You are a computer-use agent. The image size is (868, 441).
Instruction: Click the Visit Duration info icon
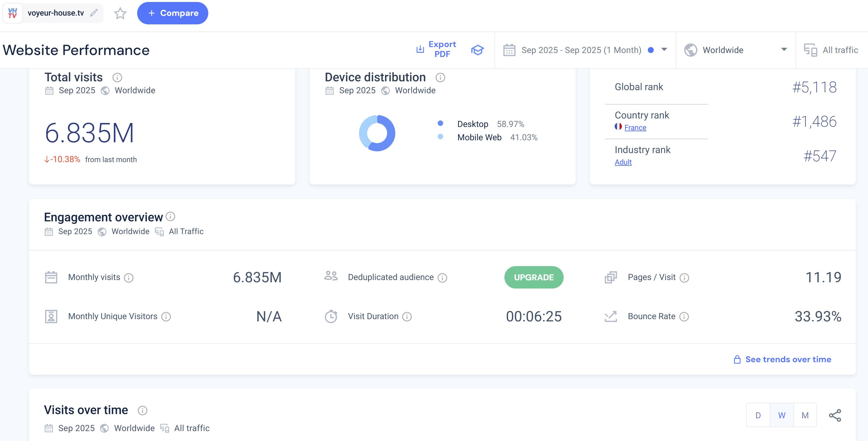tap(407, 316)
